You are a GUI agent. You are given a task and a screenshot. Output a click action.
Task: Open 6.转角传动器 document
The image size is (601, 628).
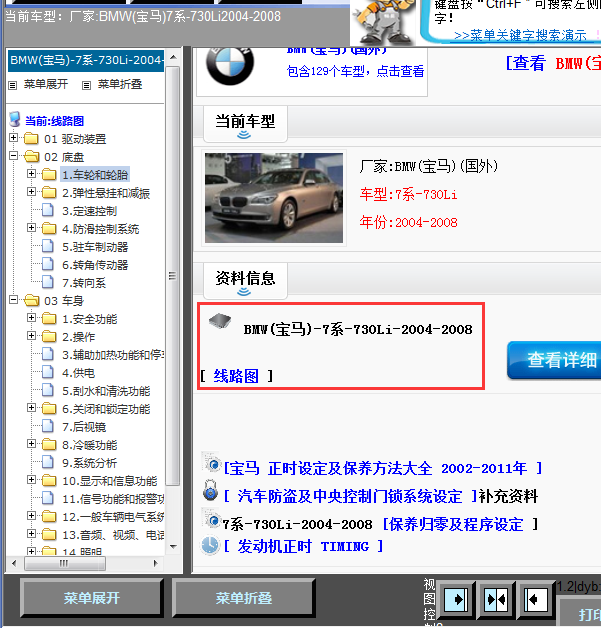[95, 265]
